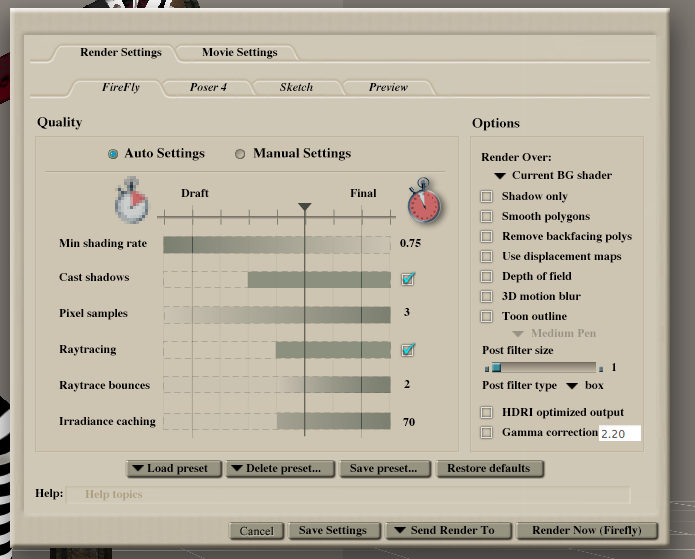
Task: Select the Poser 4 renderer tab
Action: coord(208,87)
